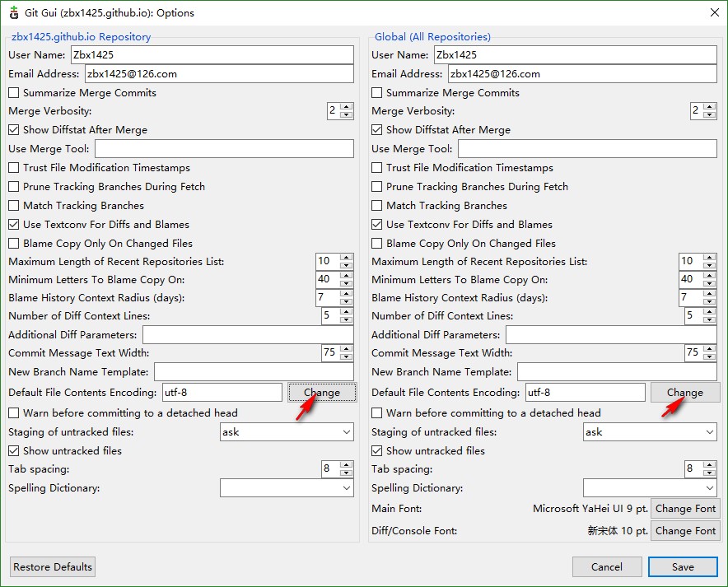Click 'zbx1425.github.io Repository' heading
Screen dimensions: 728x587
click(x=82, y=37)
